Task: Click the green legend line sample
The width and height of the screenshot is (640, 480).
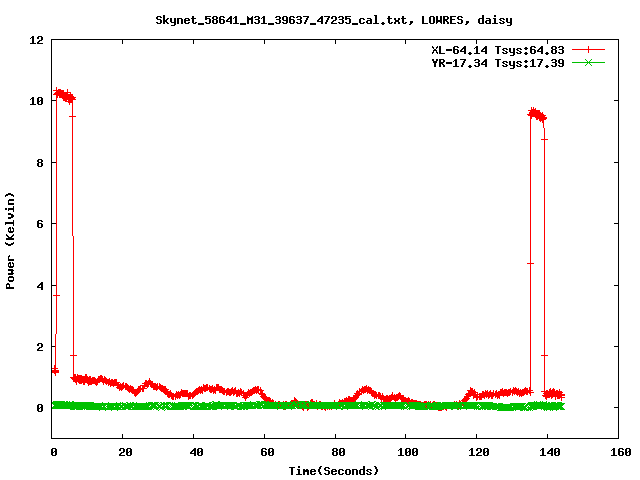Action: click(x=588, y=63)
